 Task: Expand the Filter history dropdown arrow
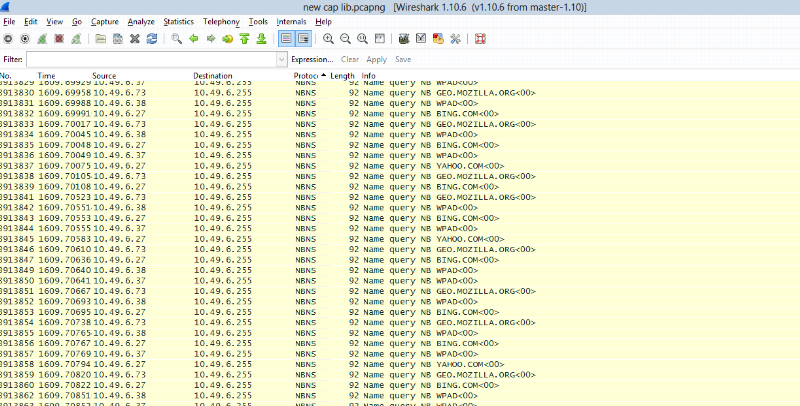point(281,59)
